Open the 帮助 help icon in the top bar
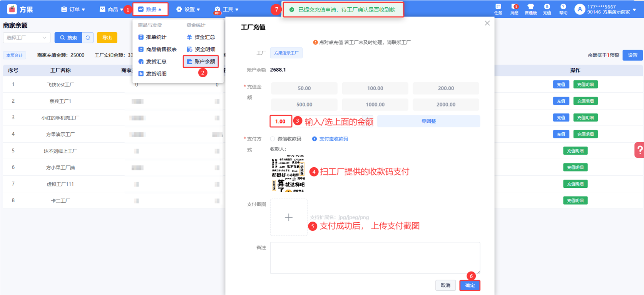The width and height of the screenshot is (644, 295). pyautogui.click(x=563, y=9)
